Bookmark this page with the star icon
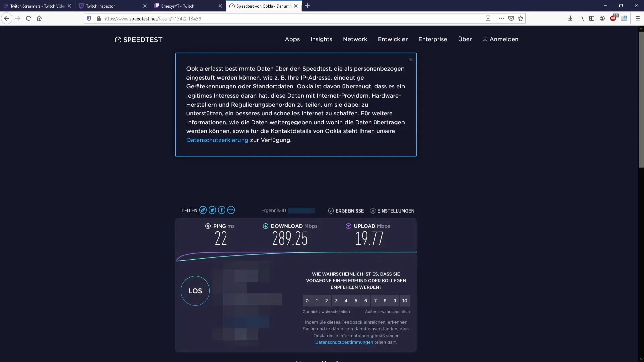Screen dimensions: 644x362 [x=521, y=19]
